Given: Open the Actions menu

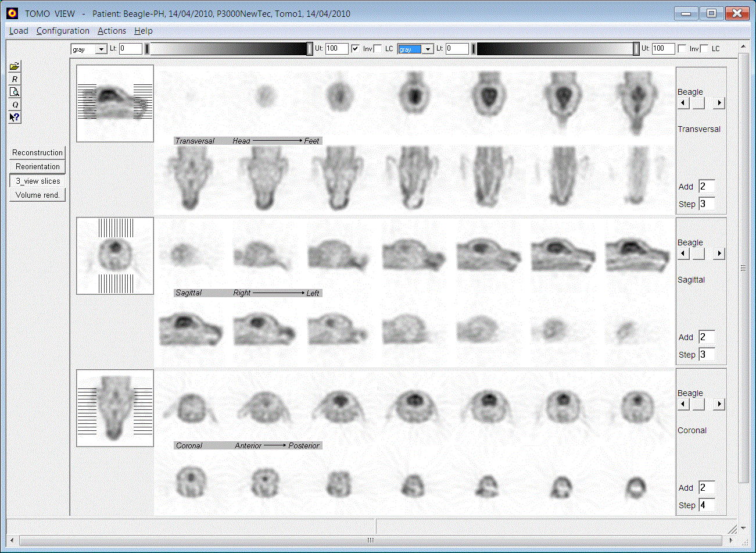Looking at the screenshot, I should tap(112, 31).
